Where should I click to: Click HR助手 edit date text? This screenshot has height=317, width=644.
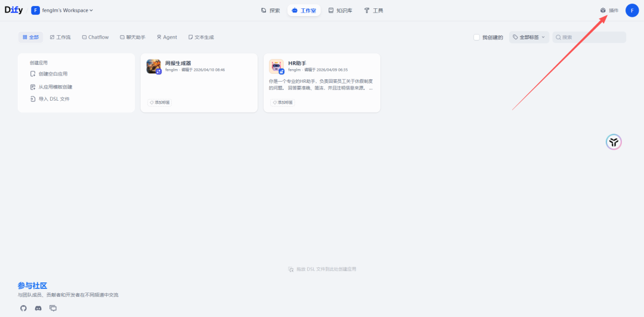point(326,70)
